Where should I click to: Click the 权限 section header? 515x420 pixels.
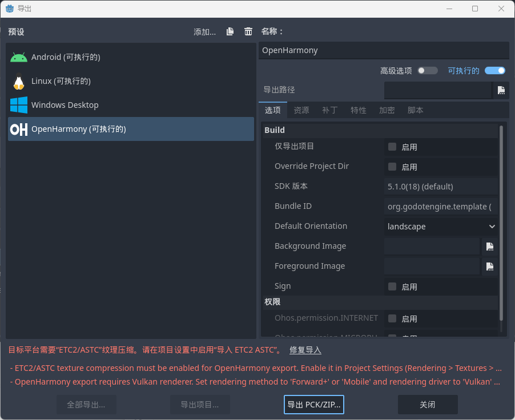tap(380, 302)
